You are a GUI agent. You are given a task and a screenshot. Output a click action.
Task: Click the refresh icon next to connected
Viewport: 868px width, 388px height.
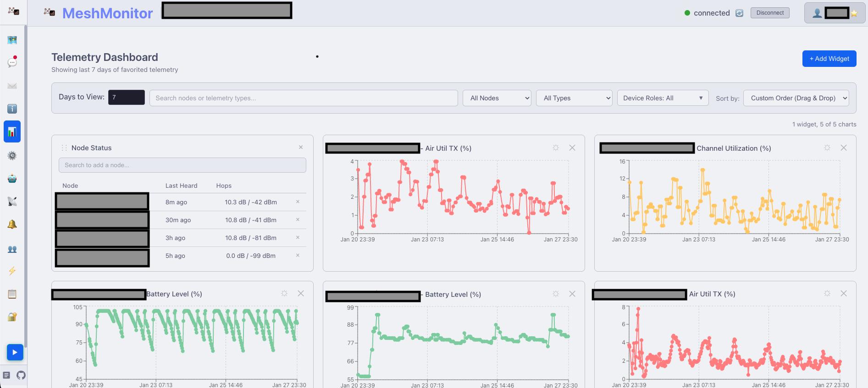pyautogui.click(x=739, y=13)
